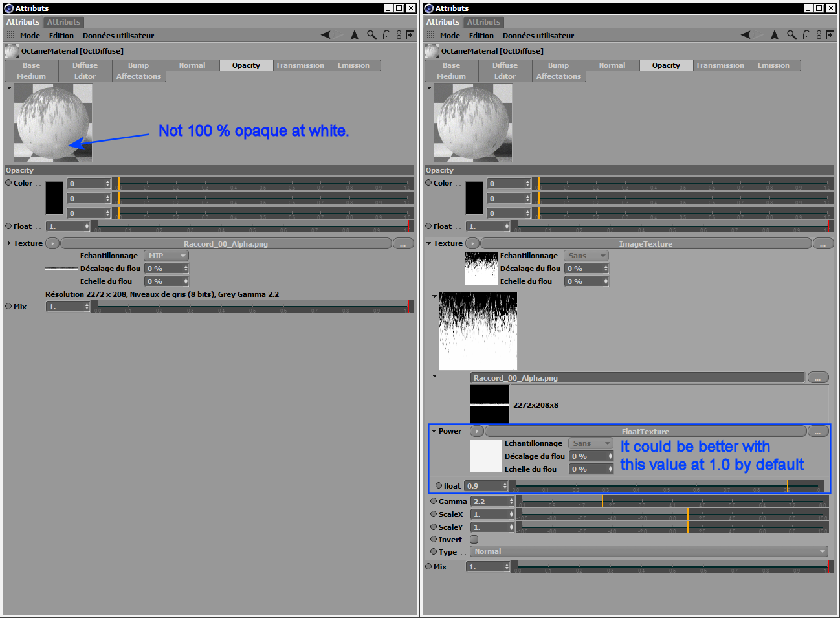This screenshot has width=840, height=618.
Task: Toggle the lowercase float dot under Power
Action: 439,485
